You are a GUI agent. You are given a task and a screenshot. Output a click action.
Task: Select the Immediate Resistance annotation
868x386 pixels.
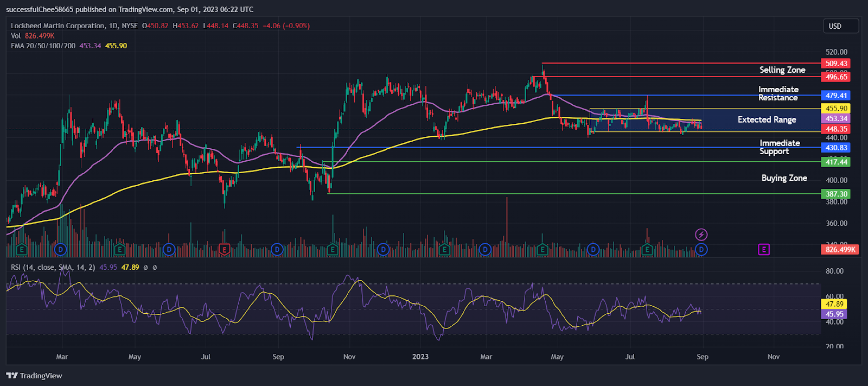(x=778, y=93)
